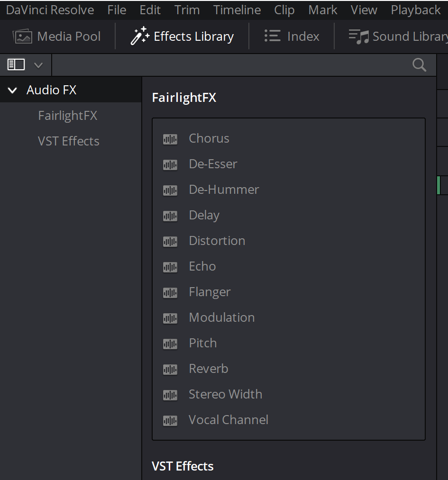Image resolution: width=448 pixels, height=480 pixels.
Task: Select the Modulation effect name
Action: 222,317
